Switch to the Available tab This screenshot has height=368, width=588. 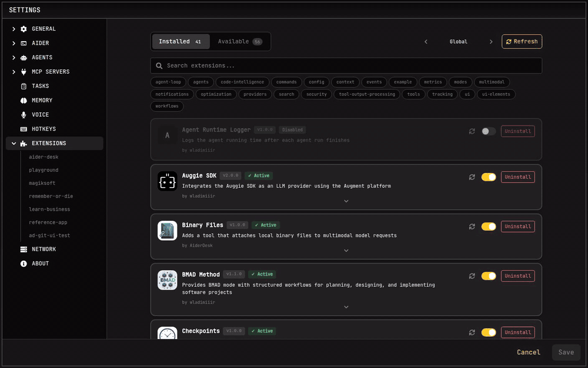tap(240, 42)
